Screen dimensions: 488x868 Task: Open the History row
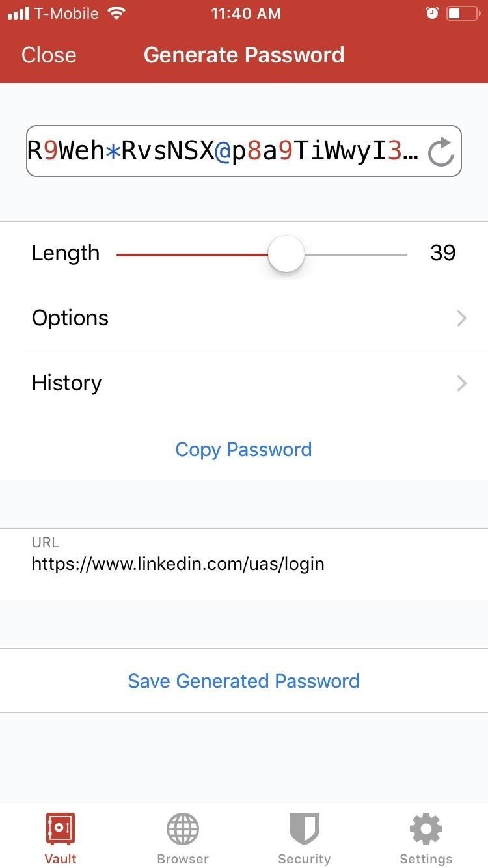[244, 383]
